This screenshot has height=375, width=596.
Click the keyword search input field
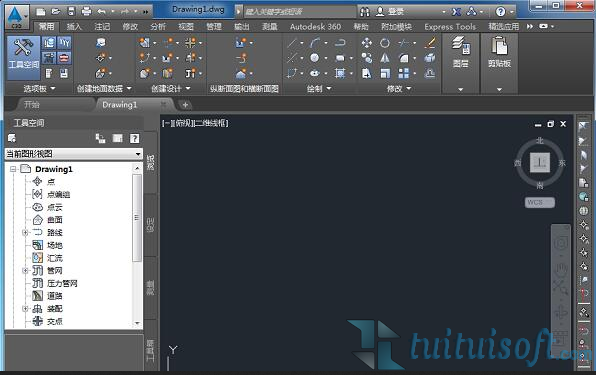coord(300,12)
